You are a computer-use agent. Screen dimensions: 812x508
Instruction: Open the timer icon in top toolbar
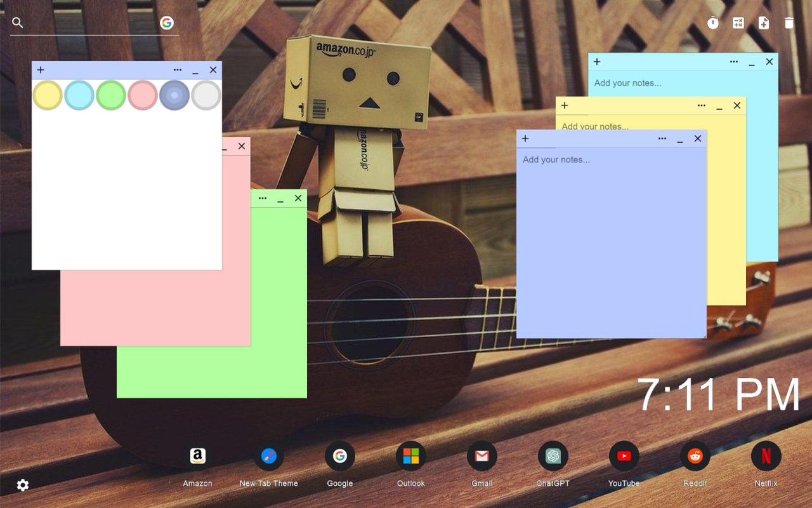[x=713, y=23]
